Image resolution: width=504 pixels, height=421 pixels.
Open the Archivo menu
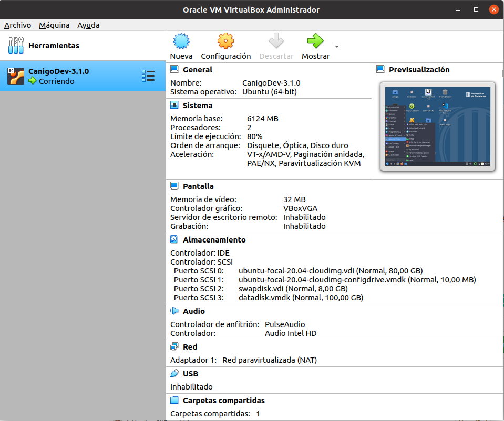(x=18, y=25)
